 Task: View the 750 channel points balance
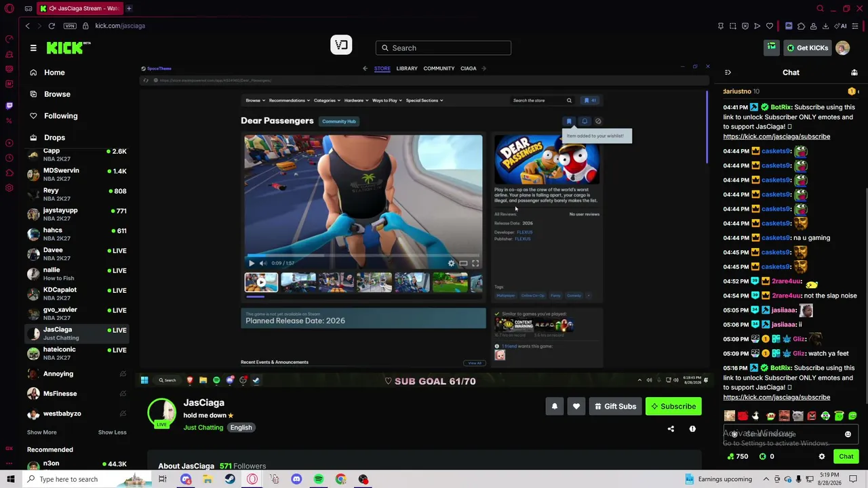click(x=738, y=457)
